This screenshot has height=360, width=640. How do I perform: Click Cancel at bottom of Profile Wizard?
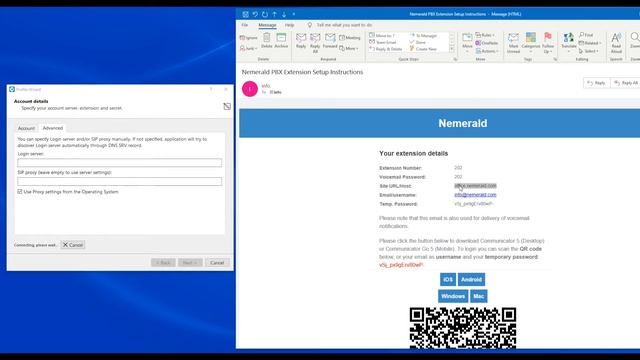(x=217, y=262)
